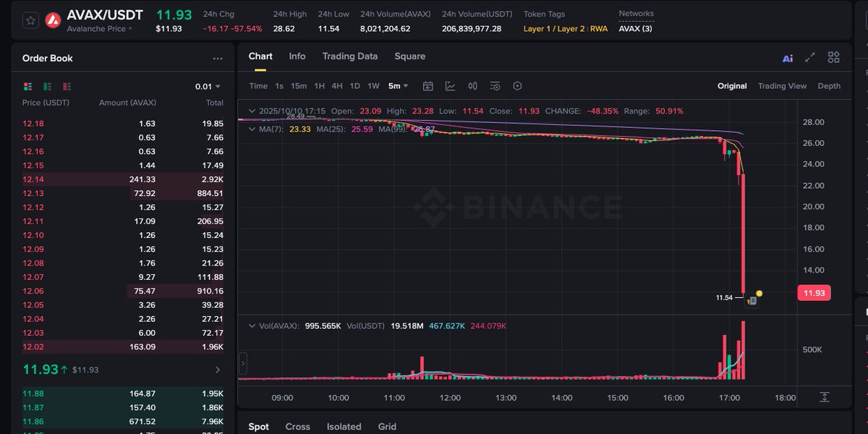Select the 11.86 buy order row

(x=123, y=421)
